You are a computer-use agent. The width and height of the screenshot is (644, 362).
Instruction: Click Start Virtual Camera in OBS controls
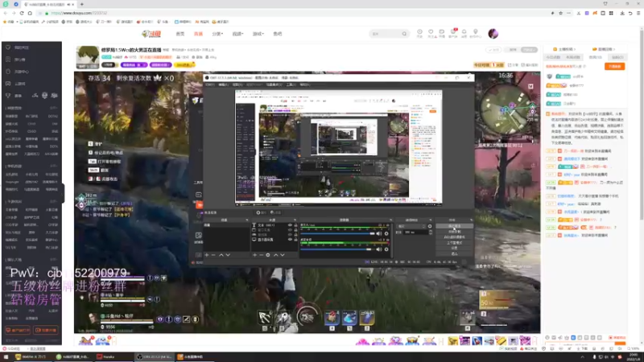pyautogui.click(x=455, y=237)
